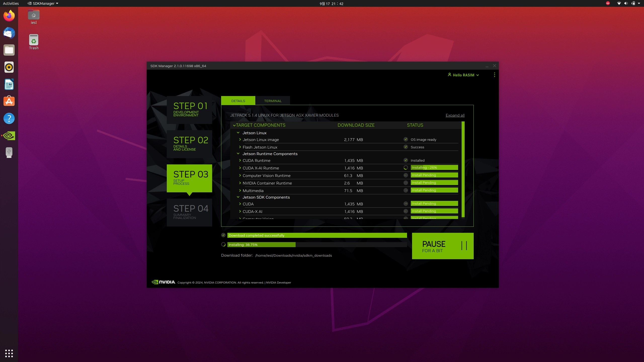Screen dimensions: 644x362
Task: Open Firefox from the dock
Action: [9, 16]
